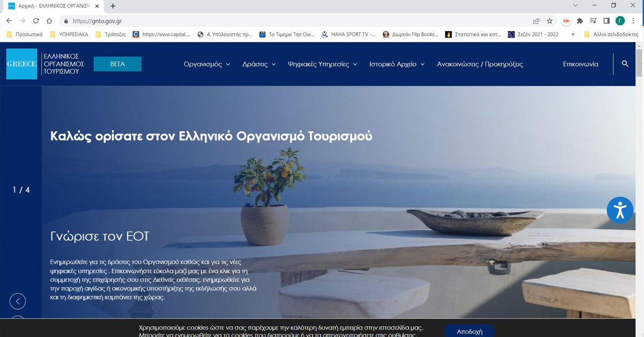Open tab search chevron in title bar
644x337 pixels.
(576, 5)
